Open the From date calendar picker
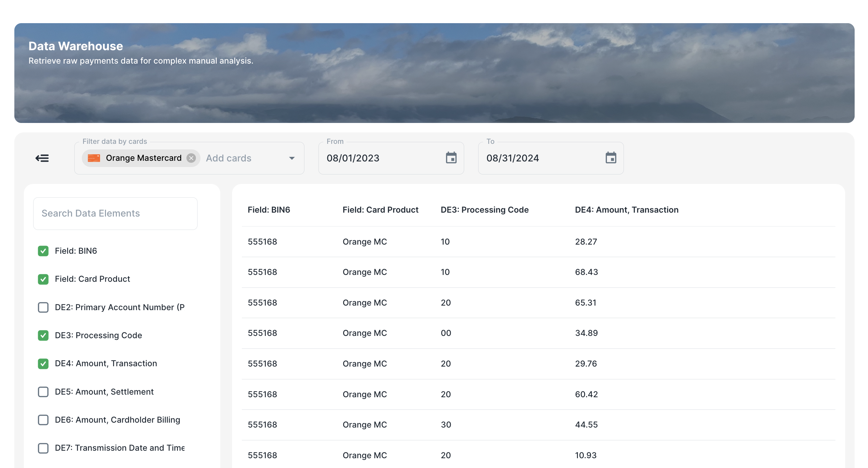Viewport: 868px width, 468px height. pos(451,158)
